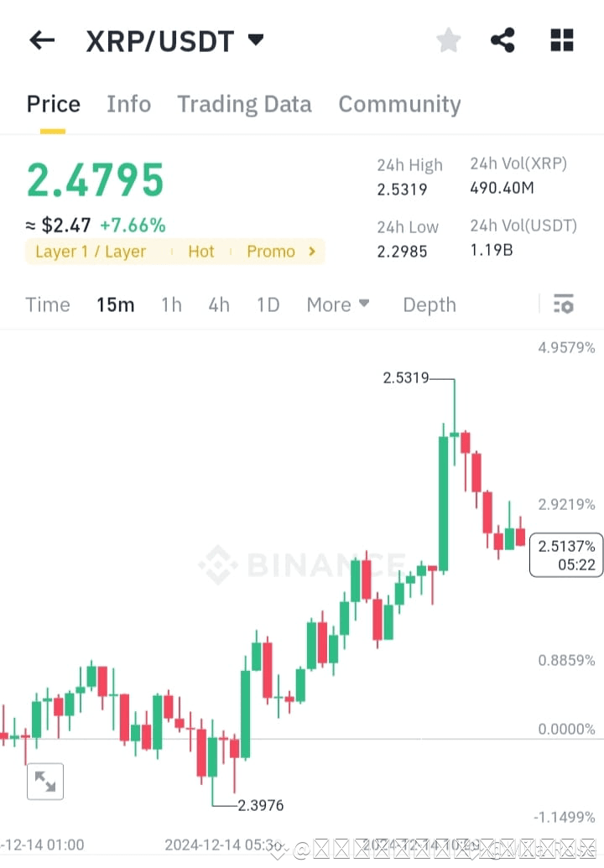Screen dimensions: 604x868
Task: Switch to the Trading Data tab
Action: pos(244,103)
